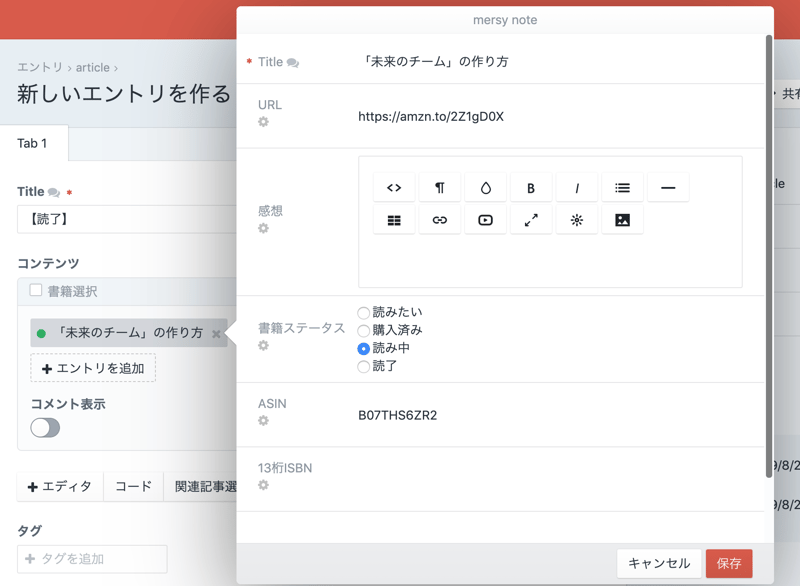
Task: Select the text color droplet icon
Action: tap(485, 188)
